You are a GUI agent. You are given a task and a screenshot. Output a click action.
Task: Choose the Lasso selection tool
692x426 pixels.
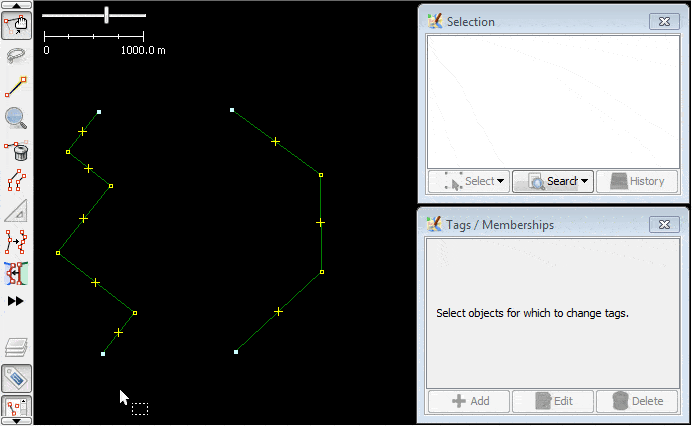pos(16,56)
